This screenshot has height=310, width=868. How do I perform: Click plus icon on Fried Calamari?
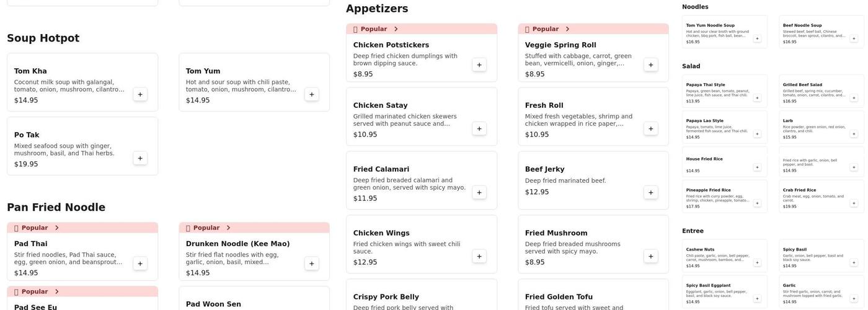pos(479,192)
